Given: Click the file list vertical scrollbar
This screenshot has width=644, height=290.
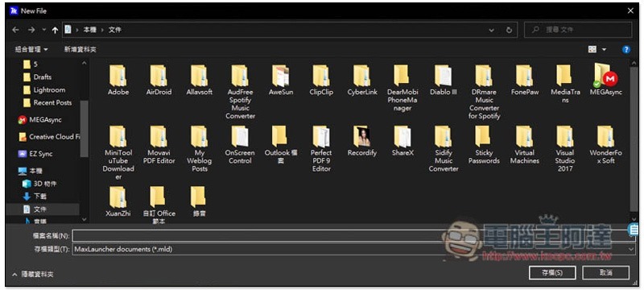Looking at the screenshot, I should coord(634,139).
